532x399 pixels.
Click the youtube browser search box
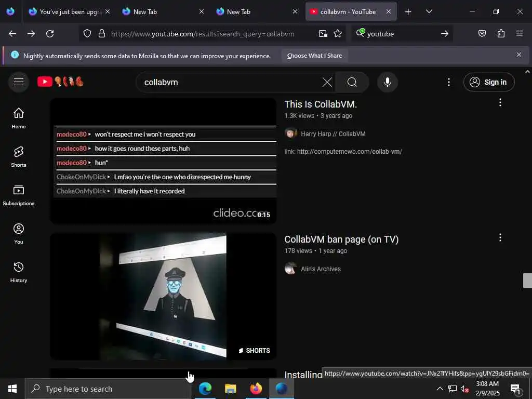(x=402, y=34)
